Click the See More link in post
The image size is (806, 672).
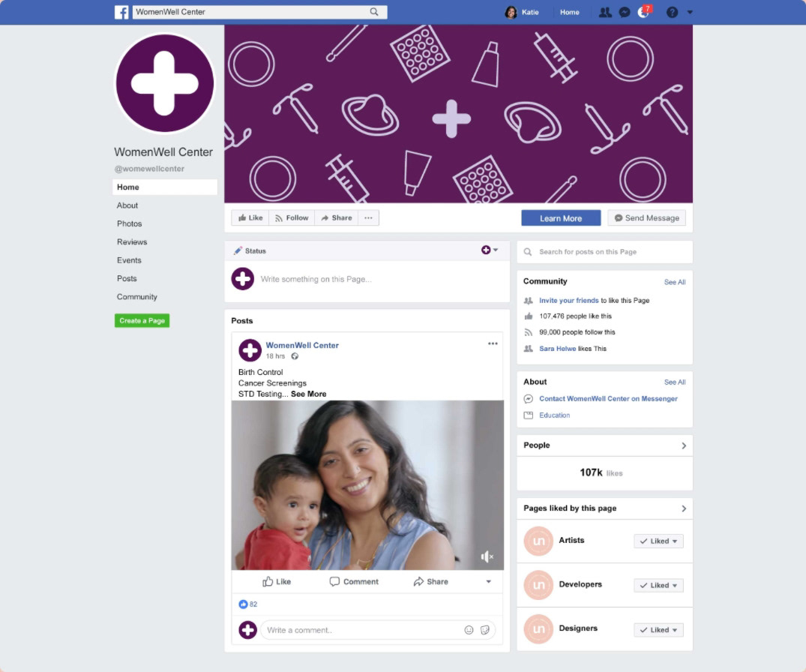pos(308,394)
